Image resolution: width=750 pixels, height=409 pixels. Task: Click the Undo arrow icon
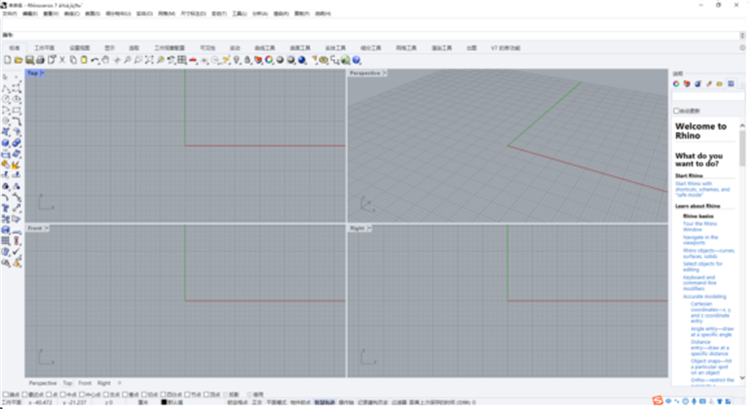click(x=95, y=60)
